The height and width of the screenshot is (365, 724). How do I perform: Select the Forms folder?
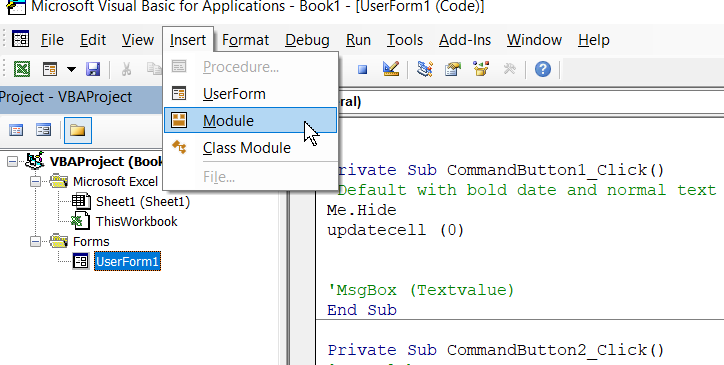tap(91, 242)
